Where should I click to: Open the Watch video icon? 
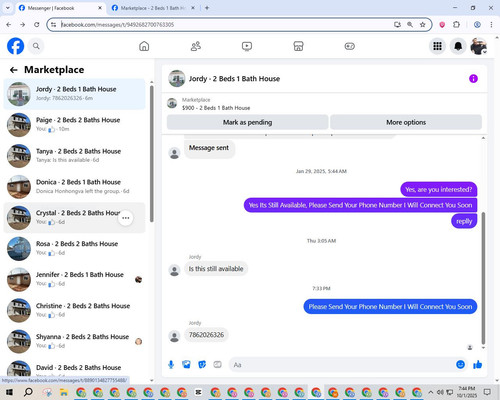click(x=247, y=46)
